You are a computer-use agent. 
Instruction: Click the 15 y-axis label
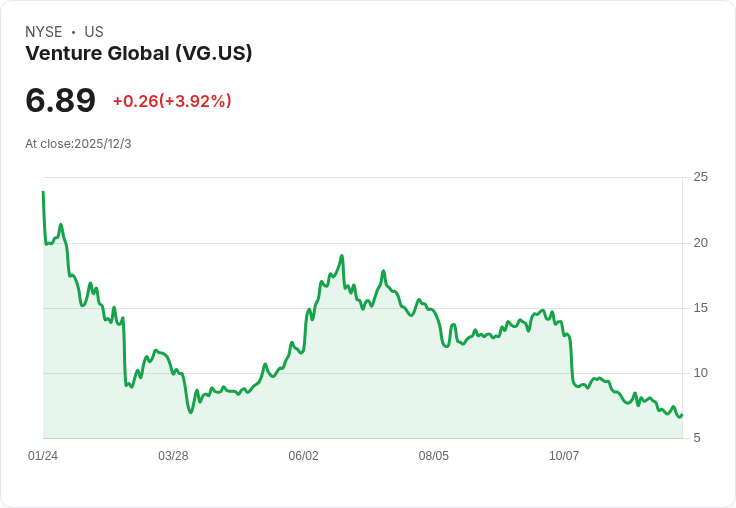point(700,307)
